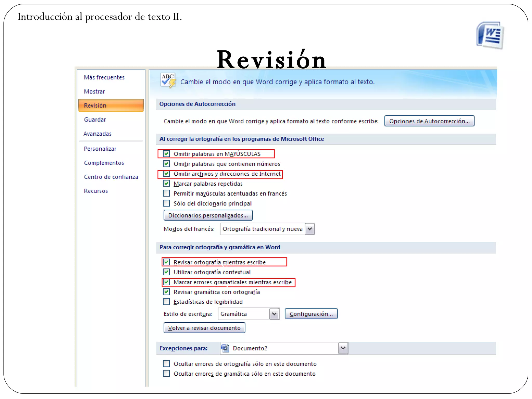Click the ABC spell-check icon in the header

(168, 81)
